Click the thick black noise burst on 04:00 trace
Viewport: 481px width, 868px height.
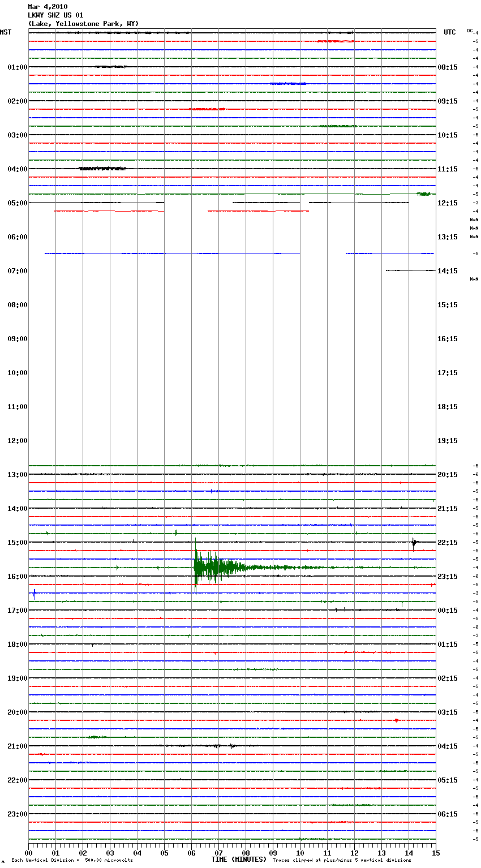pyautogui.click(x=102, y=169)
